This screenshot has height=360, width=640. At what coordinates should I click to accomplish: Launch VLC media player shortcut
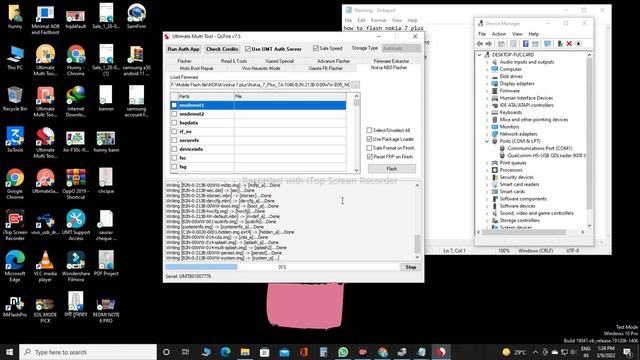tap(45, 266)
